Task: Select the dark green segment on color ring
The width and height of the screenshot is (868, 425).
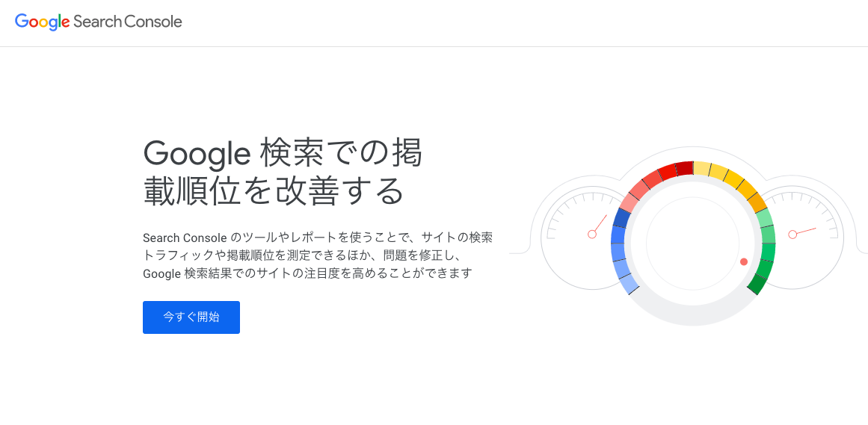Action: pyautogui.click(x=757, y=284)
